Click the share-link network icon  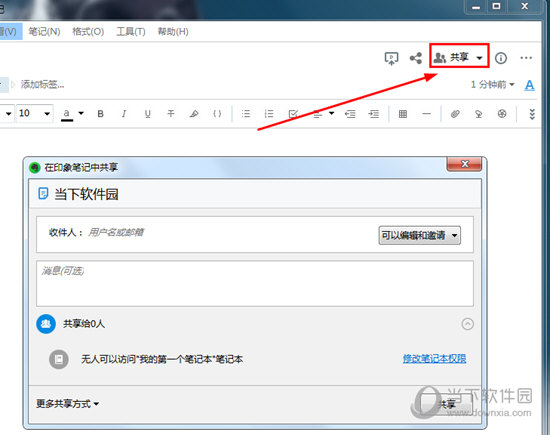coord(416,58)
